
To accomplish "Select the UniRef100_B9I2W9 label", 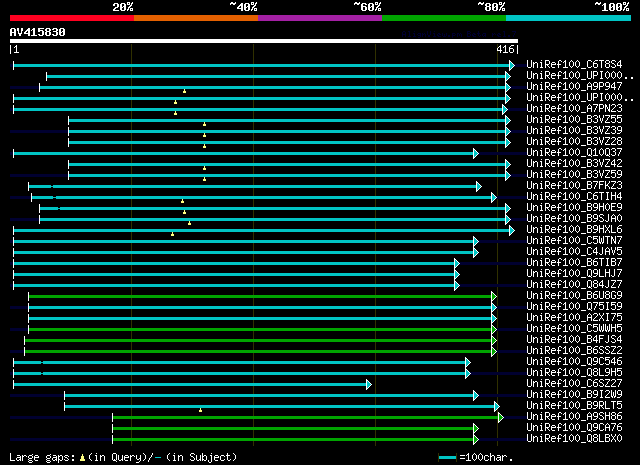I will click(x=574, y=395).
